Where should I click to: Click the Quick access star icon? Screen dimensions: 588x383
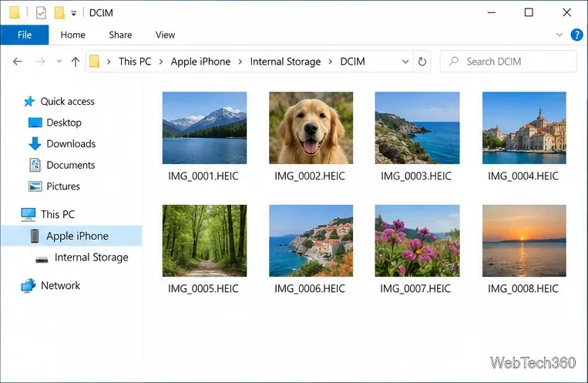click(x=29, y=101)
